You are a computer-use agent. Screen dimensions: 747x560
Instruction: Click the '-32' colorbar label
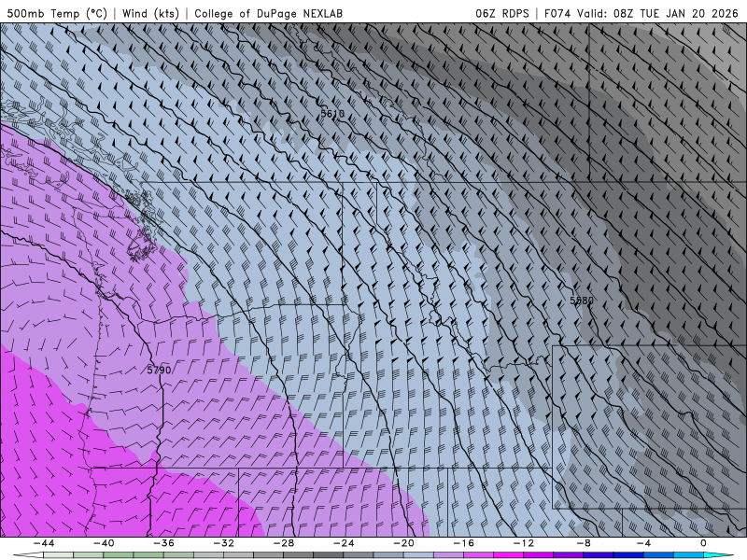pyautogui.click(x=223, y=543)
